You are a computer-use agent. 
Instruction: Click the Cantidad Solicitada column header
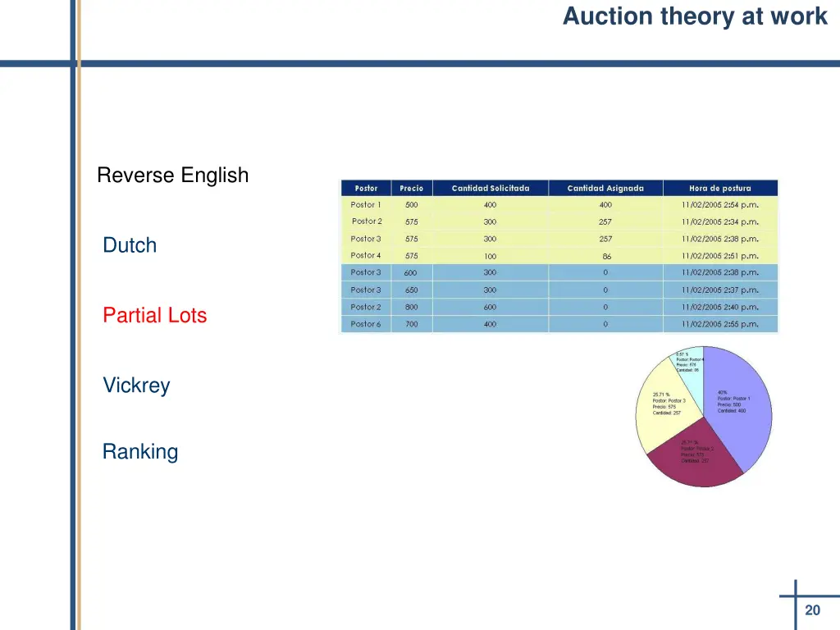click(x=490, y=189)
